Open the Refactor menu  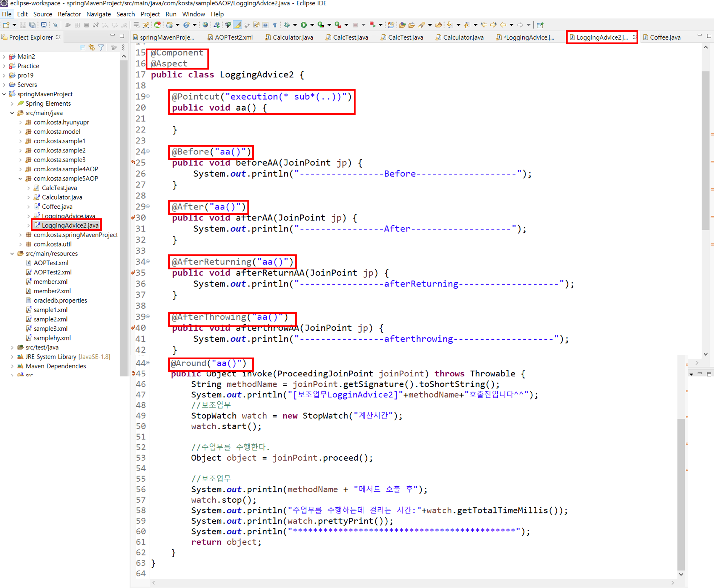coord(69,14)
